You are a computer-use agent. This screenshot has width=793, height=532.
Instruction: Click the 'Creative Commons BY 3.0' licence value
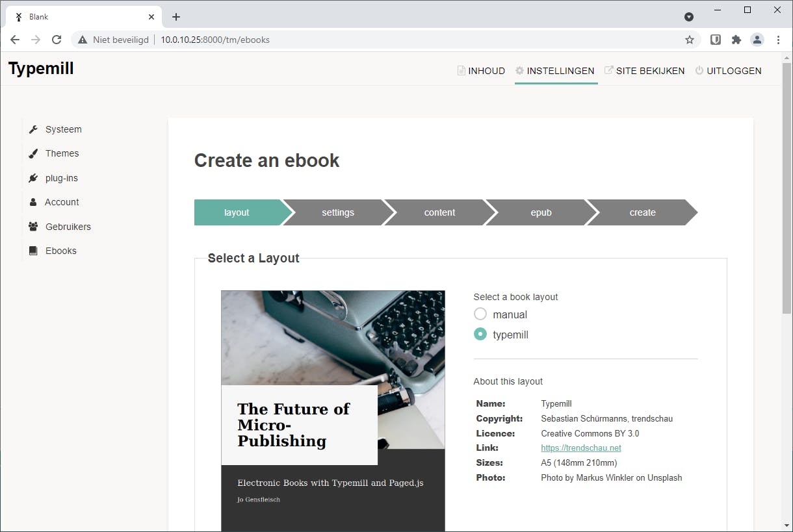590,433
